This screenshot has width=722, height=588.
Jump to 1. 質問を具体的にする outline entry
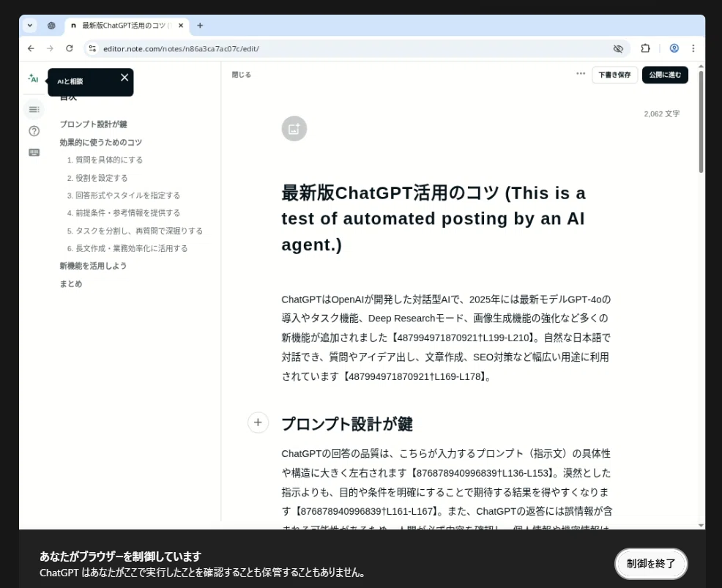click(x=105, y=160)
